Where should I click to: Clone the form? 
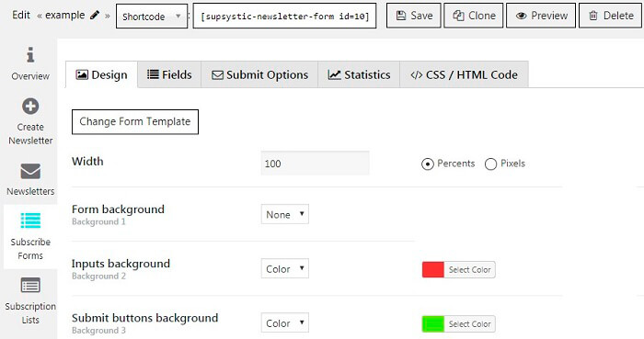474,16
